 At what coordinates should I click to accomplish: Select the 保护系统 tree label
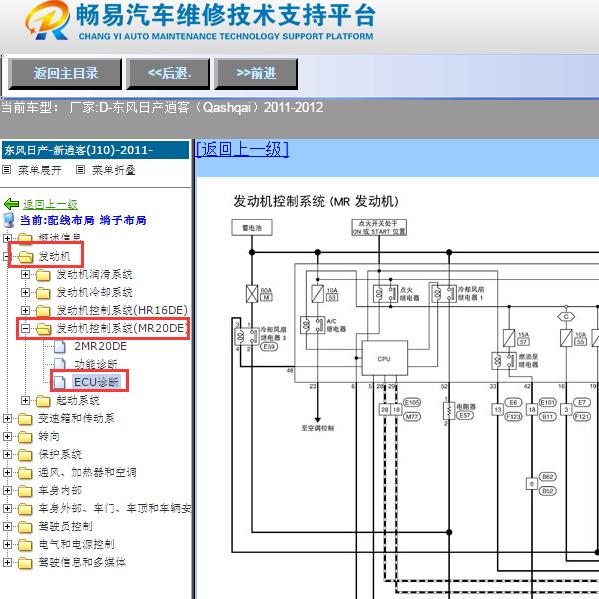click(60, 454)
